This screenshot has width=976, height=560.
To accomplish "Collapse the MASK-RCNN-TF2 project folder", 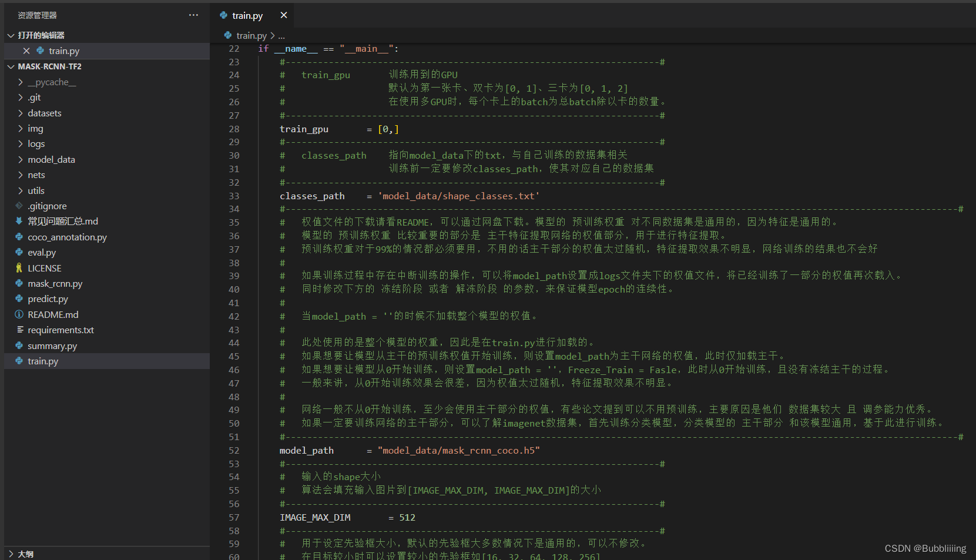I will point(11,67).
